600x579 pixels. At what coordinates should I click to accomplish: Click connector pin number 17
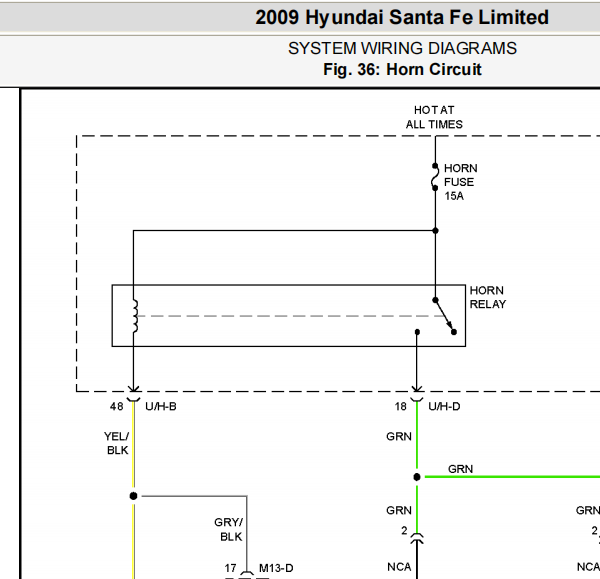pyautogui.click(x=230, y=568)
